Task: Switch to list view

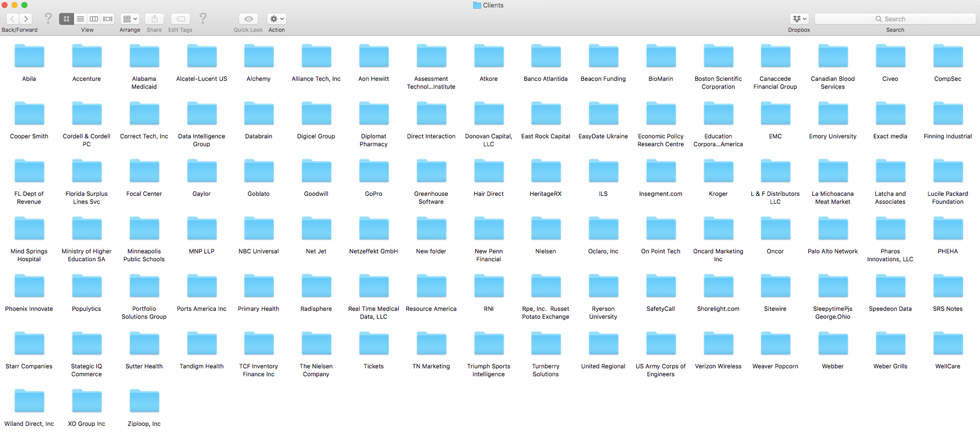Action: (x=80, y=19)
